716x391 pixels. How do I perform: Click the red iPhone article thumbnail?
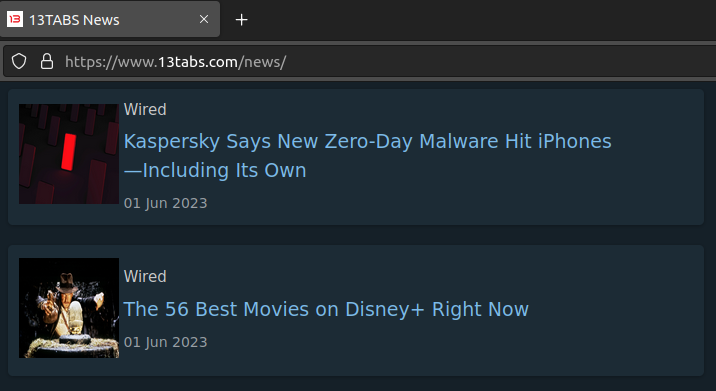pyautogui.click(x=69, y=154)
